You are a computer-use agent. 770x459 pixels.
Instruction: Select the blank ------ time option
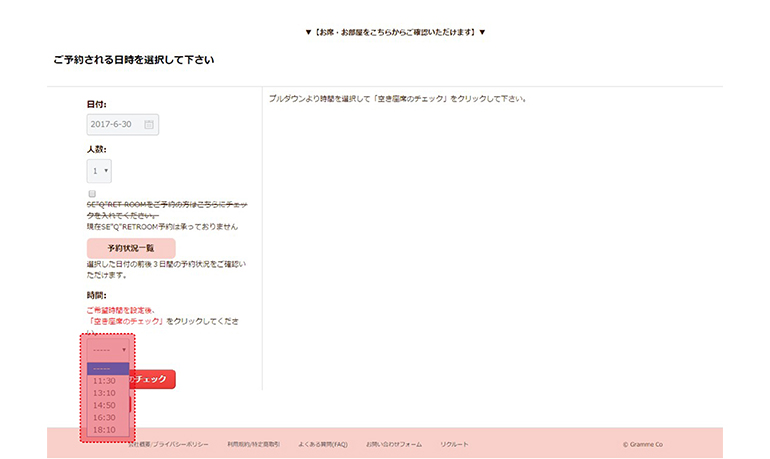108,368
